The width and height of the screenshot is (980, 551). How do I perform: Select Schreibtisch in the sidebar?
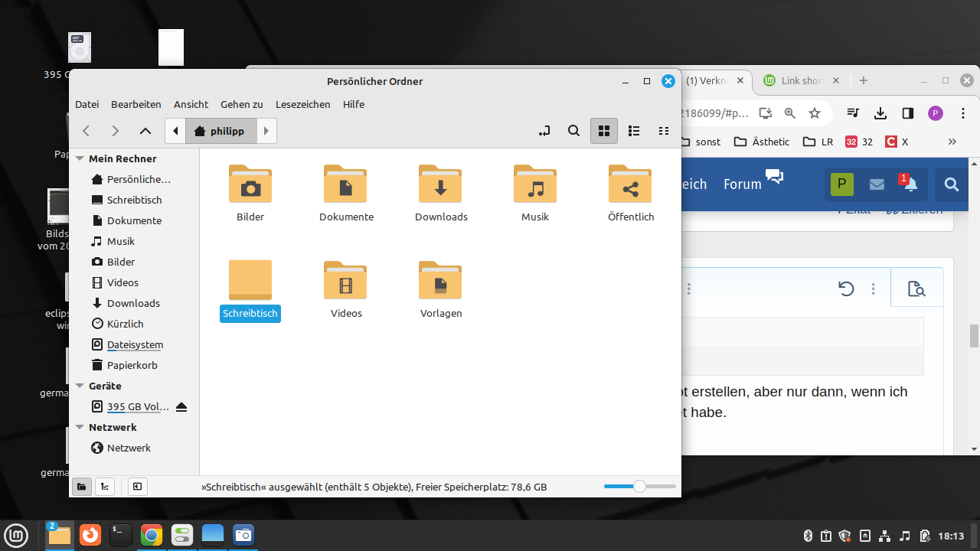point(134,200)
